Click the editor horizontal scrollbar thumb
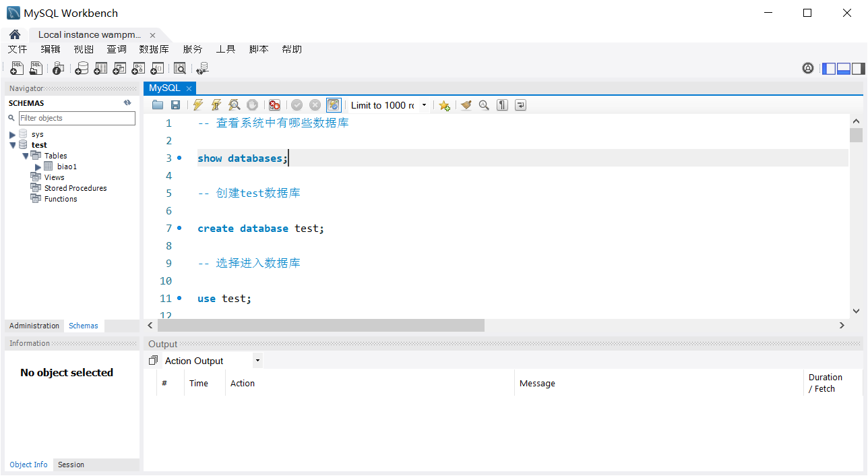868x476 pixels. (321, 325)
